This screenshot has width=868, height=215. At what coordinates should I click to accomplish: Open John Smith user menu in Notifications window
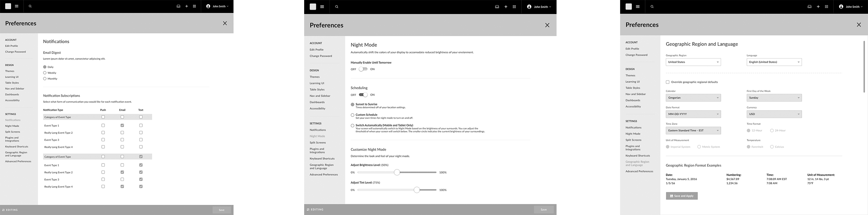217,6
